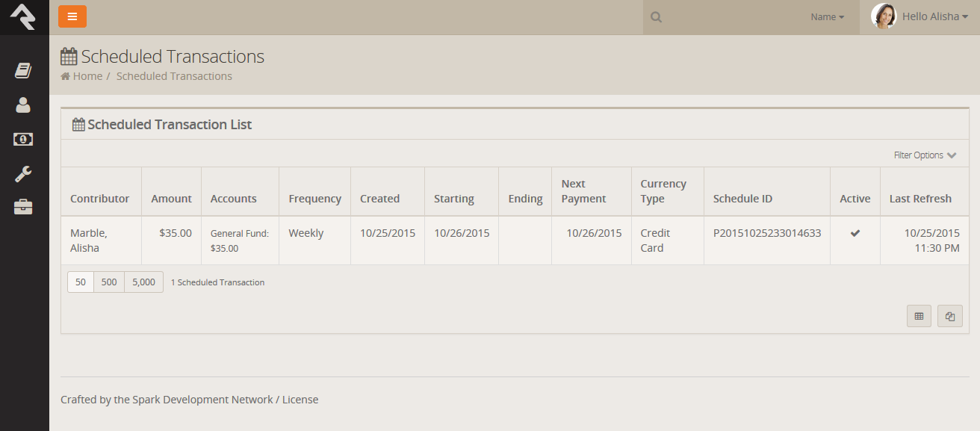Click the Excel export grid icon
The height and width of the screenshot is (431, 980).
tap(919, 316)
